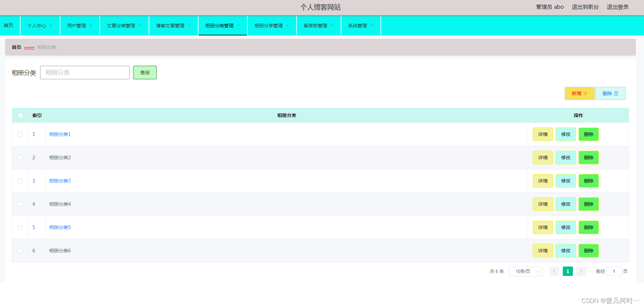Click 修改 for 相册分类5
Viewport: 644px width, 307px height.
pos(566,227)
